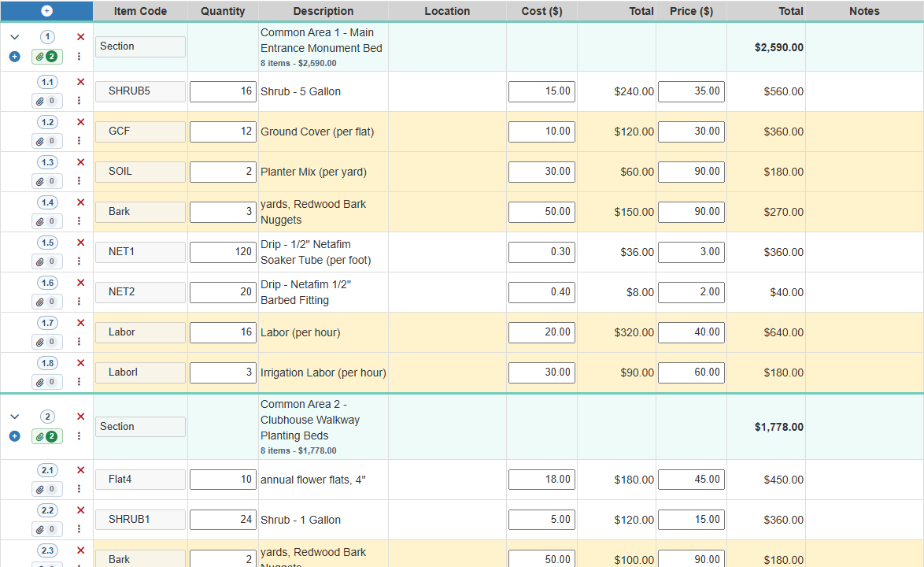Edit cost field for GCF row
924x567 pixels.
point(541,132)
